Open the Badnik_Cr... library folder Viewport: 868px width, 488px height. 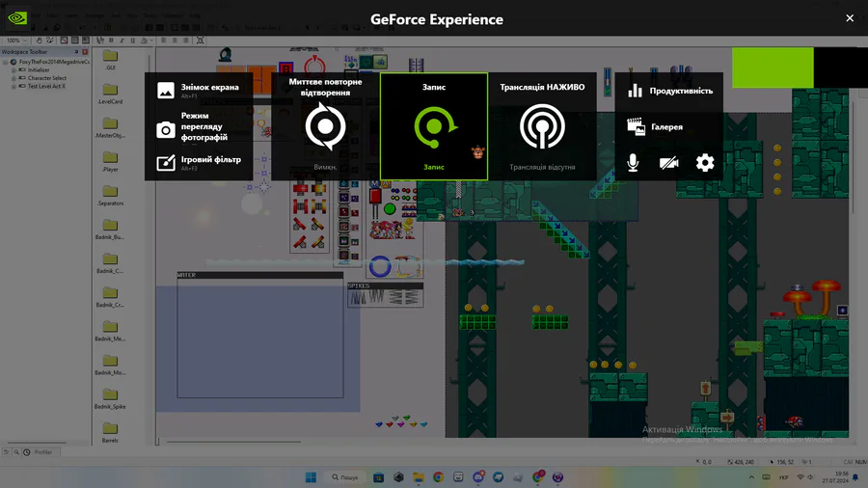(x=110, y=297)
